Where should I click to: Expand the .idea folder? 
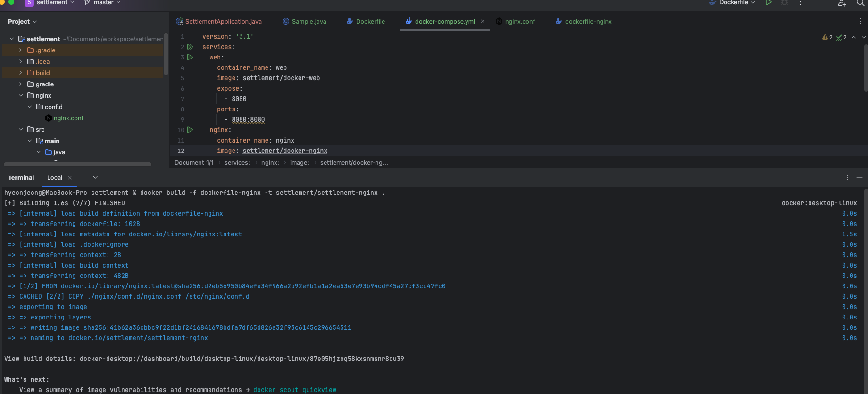coord(20,61)
